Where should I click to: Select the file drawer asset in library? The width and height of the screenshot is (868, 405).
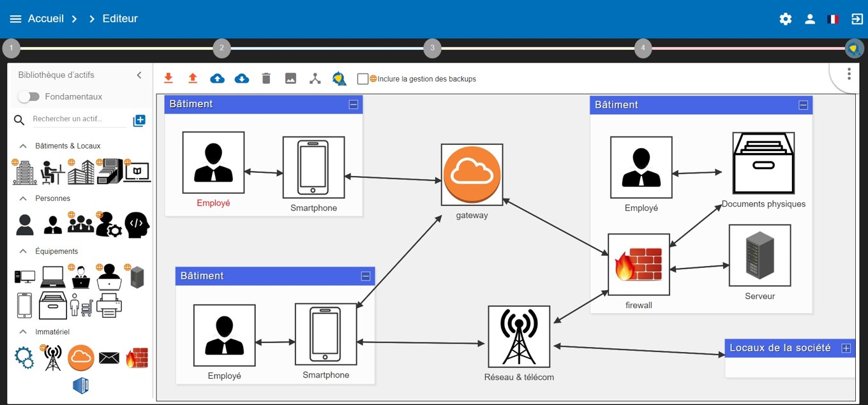click(x=52, y=306)
